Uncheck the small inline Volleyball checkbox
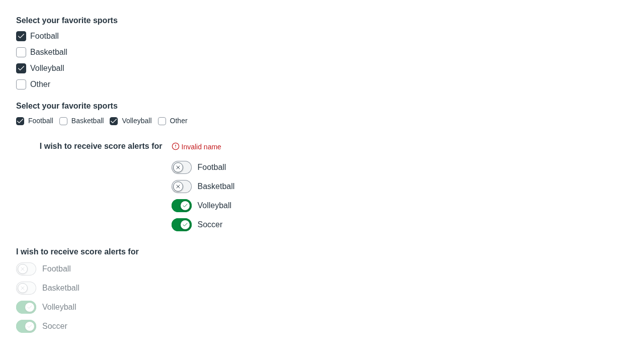This screenshot has width=644, height=362. point(114,121)
